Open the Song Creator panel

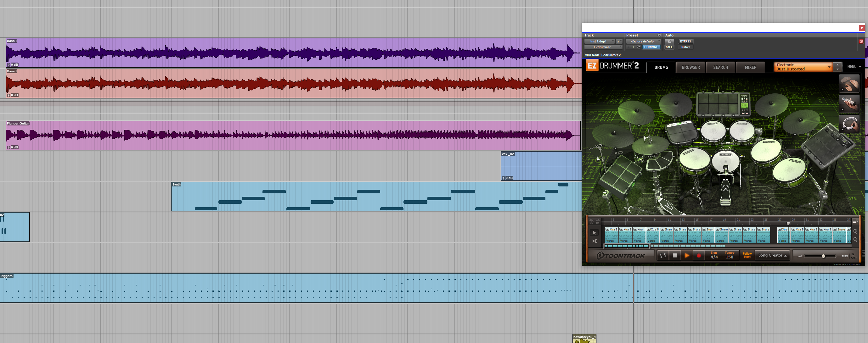tap(772, 255)
